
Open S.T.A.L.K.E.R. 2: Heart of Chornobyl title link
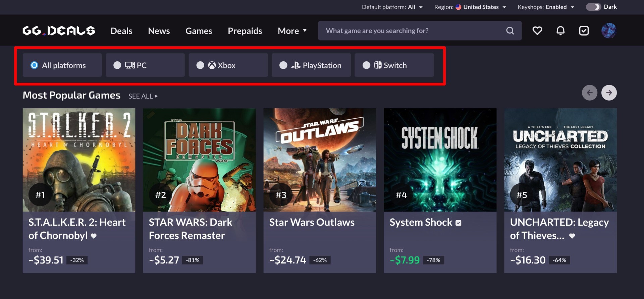click(x=77, y=229)
